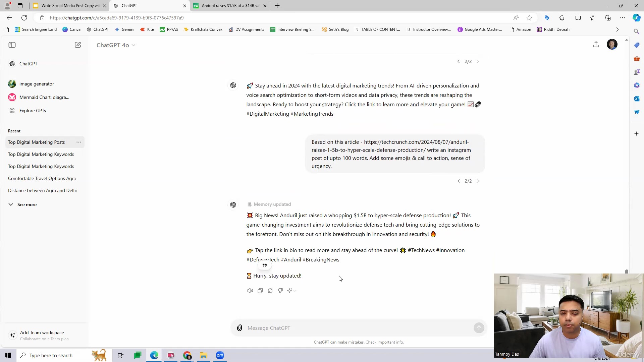Open new browser tab
Viewport: 644px width, 362px height.
tap(277, 6)
